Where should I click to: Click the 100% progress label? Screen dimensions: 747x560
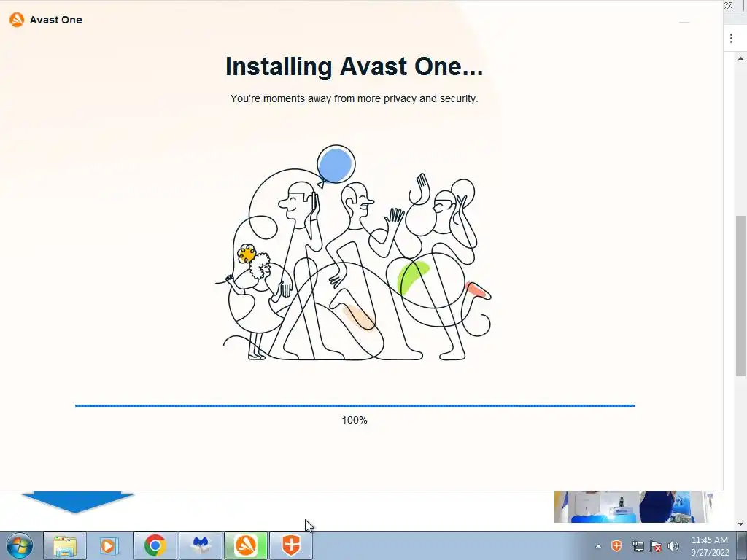[355, 420]
